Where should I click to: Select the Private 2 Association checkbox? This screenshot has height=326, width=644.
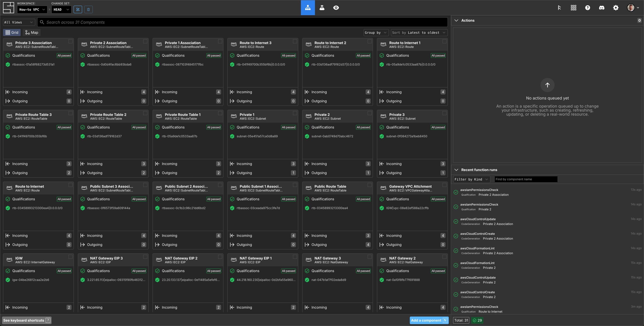point(145,41)
